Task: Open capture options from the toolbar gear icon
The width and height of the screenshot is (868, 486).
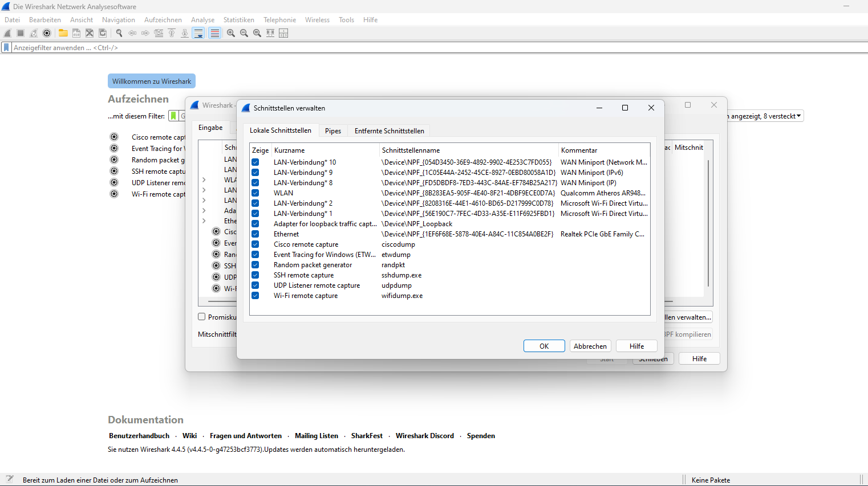Action: (x=47, y=33)
